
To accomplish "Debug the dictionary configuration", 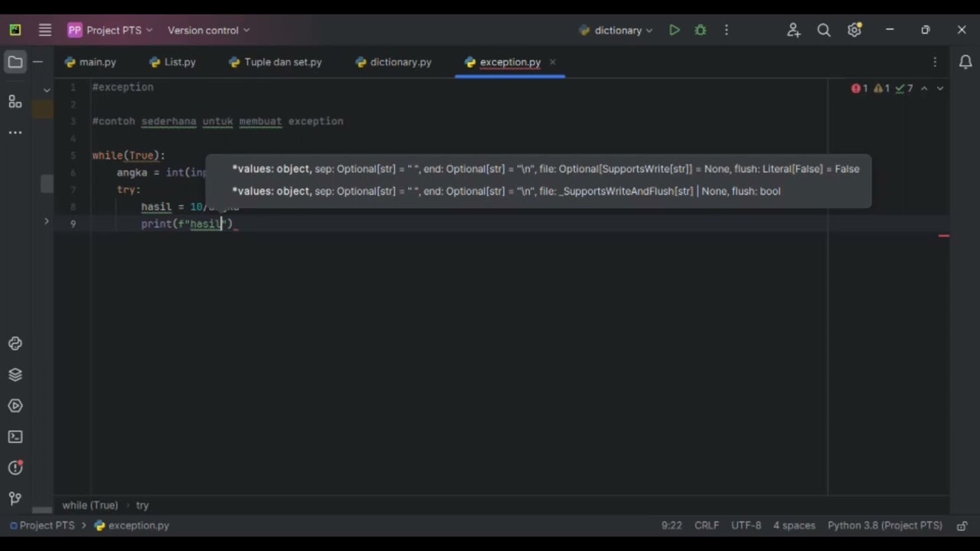I will [700, 30].
